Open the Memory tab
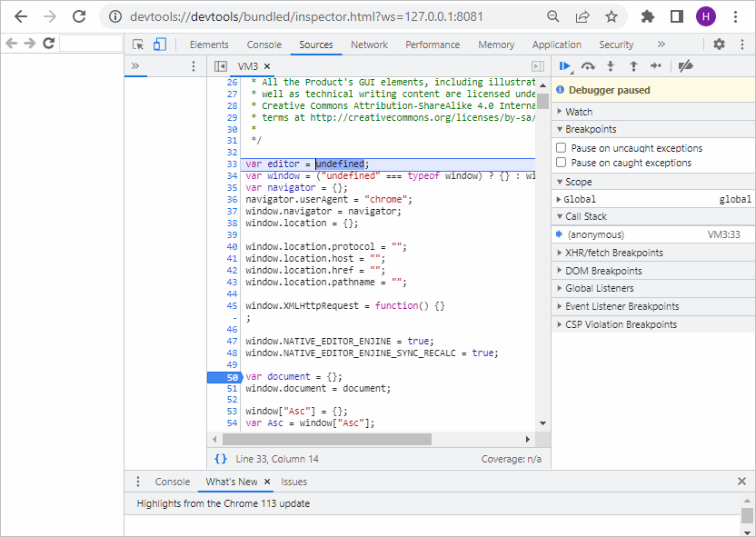Screen dimensions: 756x537 click(x=496, y=45)
